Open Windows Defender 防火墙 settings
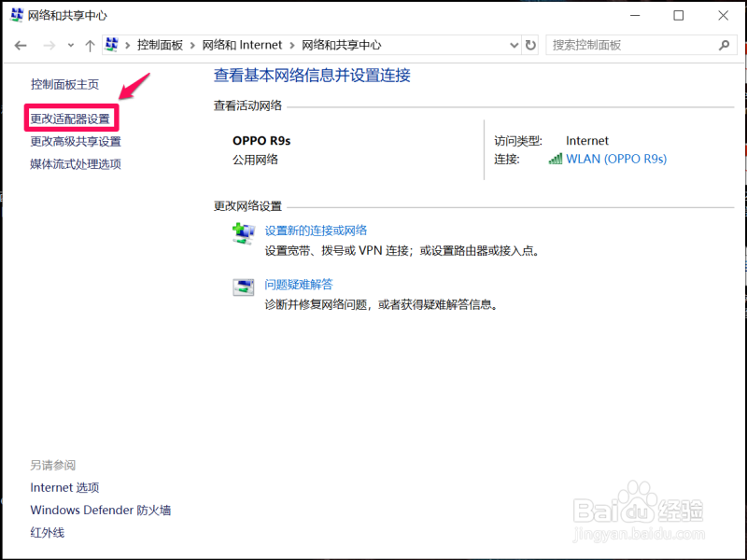This screenshot has height=560, width=747. pyautogui.click(x=100, y=510)
